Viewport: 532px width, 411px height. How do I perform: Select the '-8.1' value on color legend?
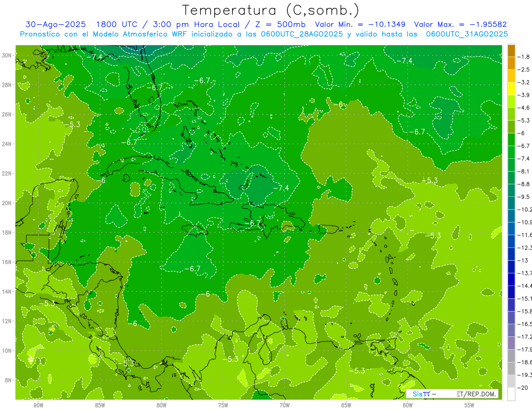[524, 171]
